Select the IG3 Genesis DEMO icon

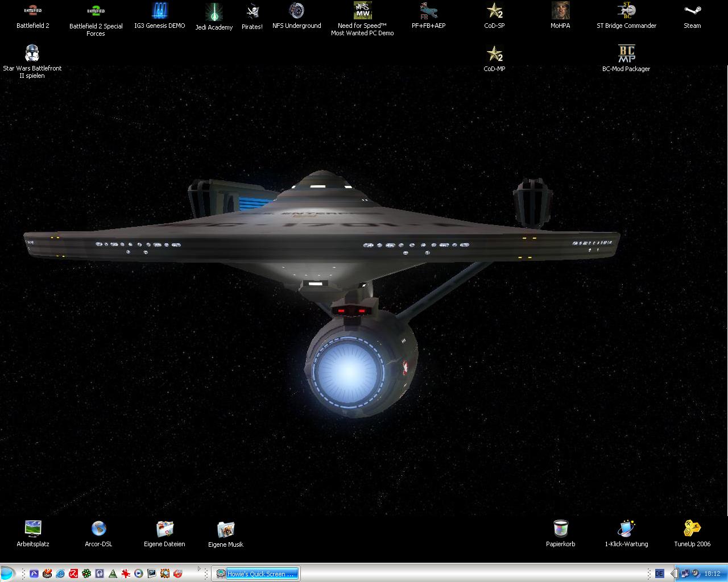tap(160, 16)
